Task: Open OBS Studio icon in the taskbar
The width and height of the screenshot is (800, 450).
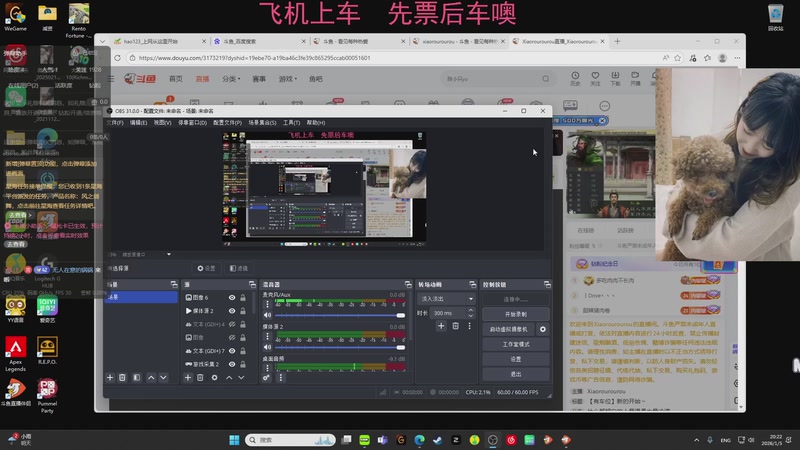Action: 492,440
